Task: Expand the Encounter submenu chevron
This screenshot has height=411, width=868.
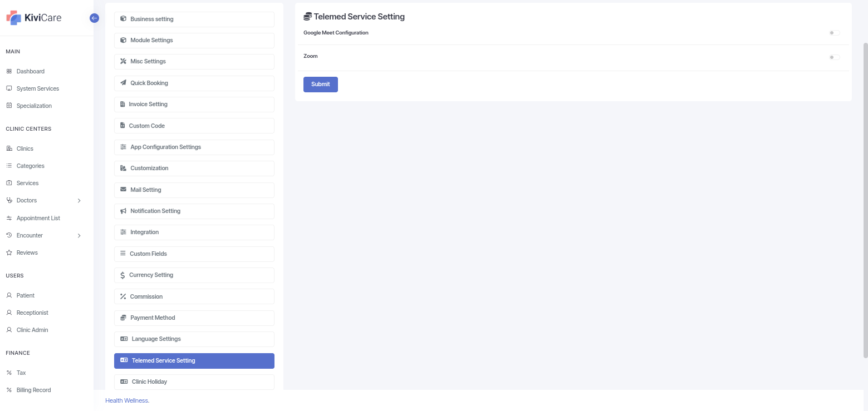Action: coord(79,235)
